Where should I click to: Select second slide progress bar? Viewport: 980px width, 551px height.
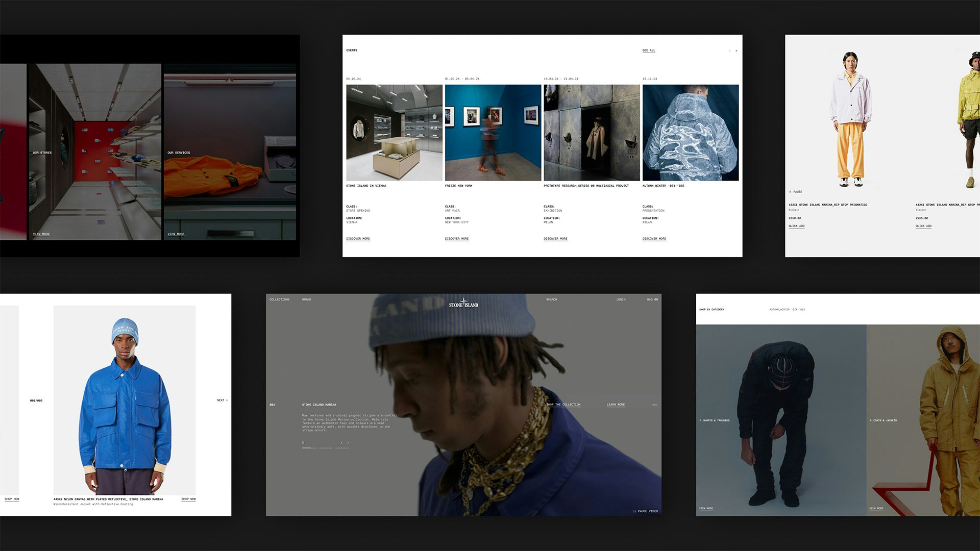coord(325,448)
